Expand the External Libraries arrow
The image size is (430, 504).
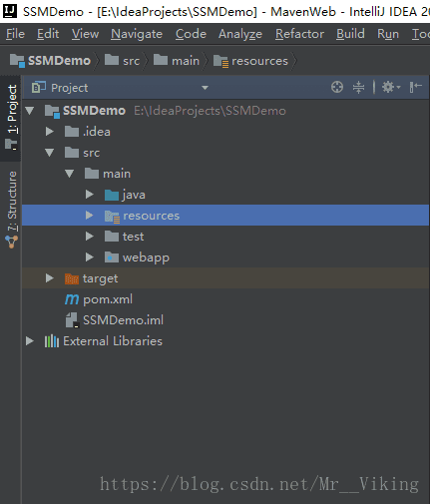30,341
